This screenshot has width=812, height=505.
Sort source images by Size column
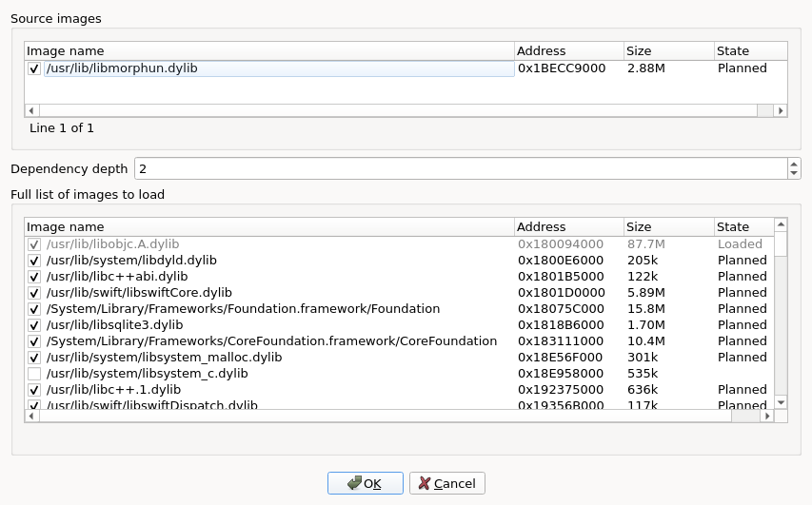[669, 50]
